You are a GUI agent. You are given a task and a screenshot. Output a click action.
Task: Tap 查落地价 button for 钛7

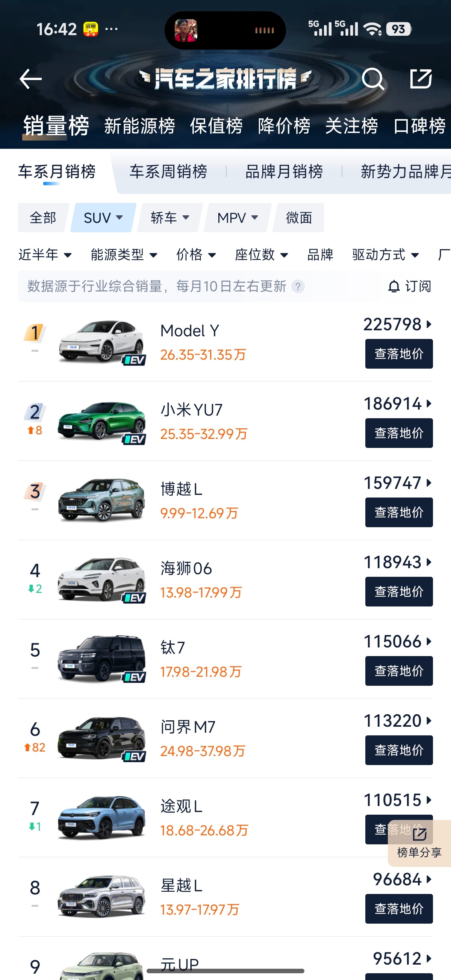point(399,671)
